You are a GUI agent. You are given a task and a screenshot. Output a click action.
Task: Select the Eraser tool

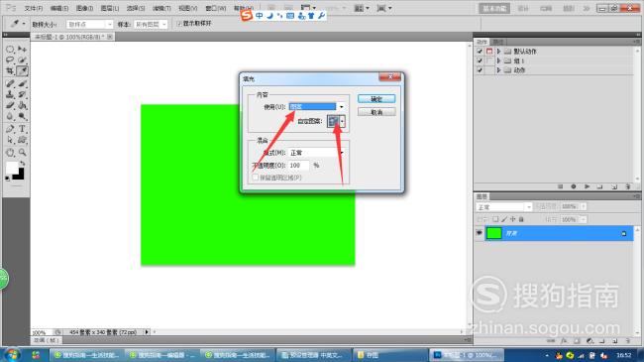coord(10,105)
